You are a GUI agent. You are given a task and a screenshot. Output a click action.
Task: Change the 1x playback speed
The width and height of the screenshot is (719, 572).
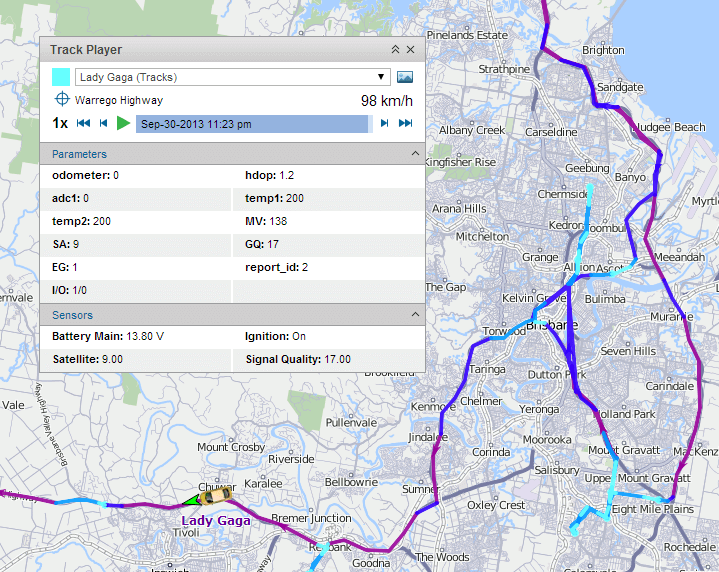pyautogui.click(x=60, y=123)
